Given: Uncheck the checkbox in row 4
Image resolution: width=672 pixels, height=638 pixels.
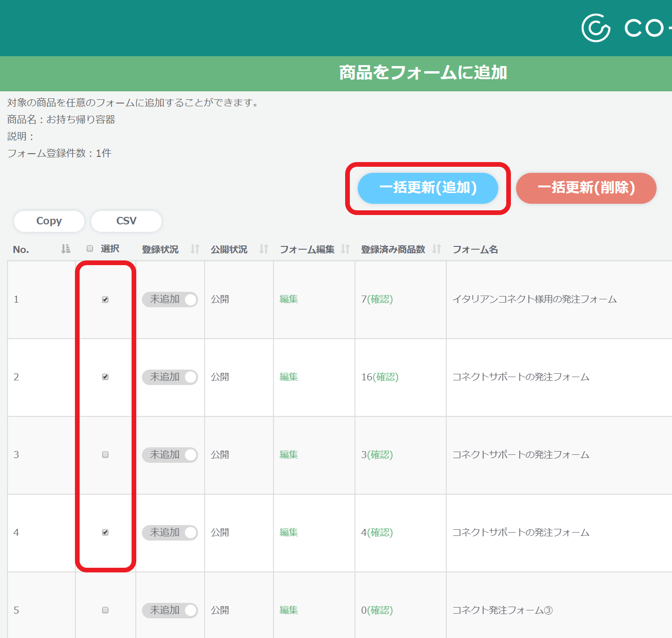Looking at the screenshot, I should pos(105,533).
